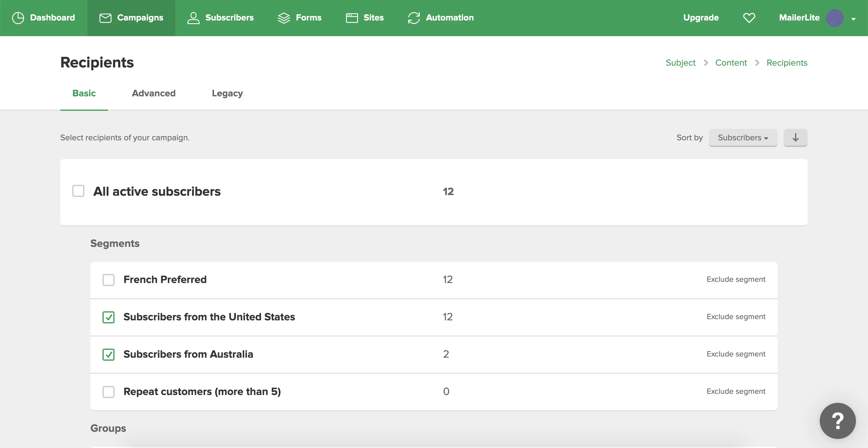The height and width of the screenshot is (448, 868).
Task: Click the Automation refresh arrows icon
Action: 414,18
